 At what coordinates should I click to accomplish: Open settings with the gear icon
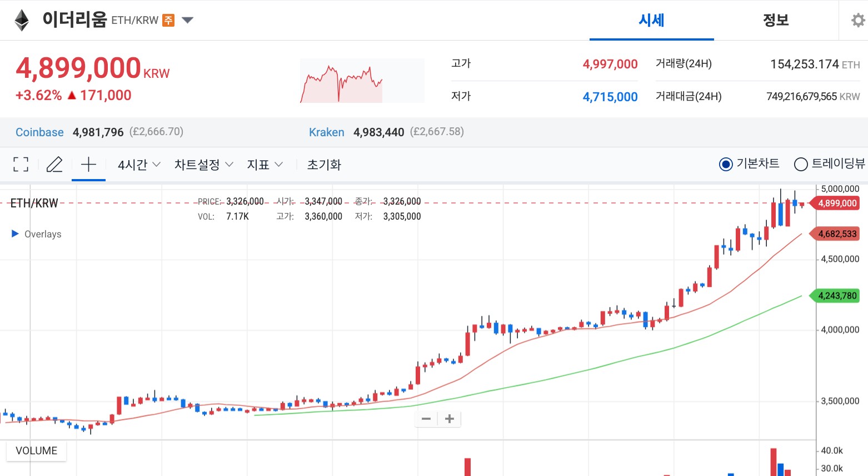pyautogui.click(x=858, y=21)
